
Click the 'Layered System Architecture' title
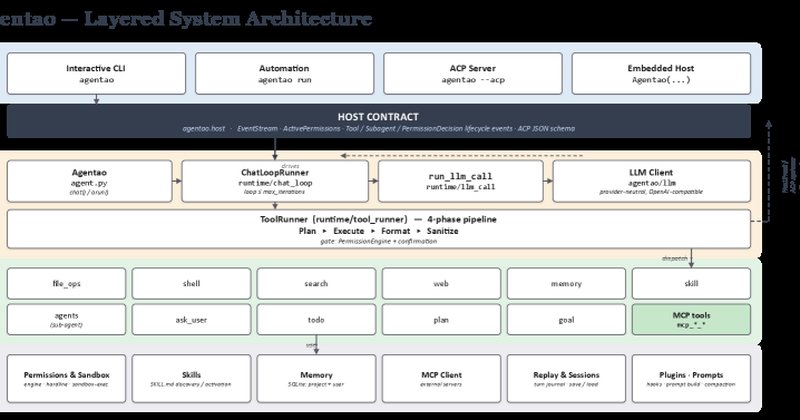(x=228, y=19)
